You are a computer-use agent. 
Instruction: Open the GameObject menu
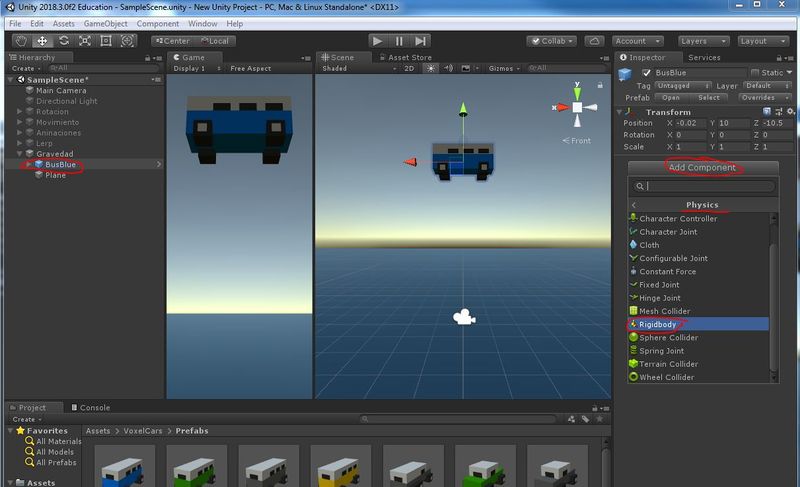tap(106, 23)
